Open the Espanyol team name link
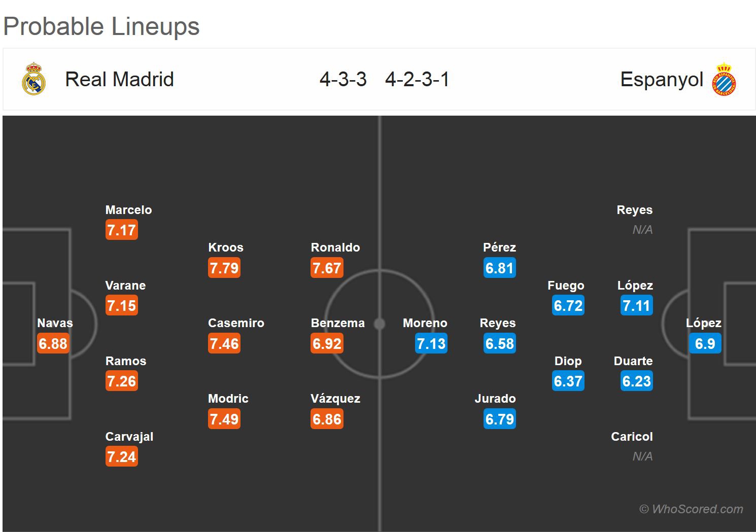 [662, 80]
